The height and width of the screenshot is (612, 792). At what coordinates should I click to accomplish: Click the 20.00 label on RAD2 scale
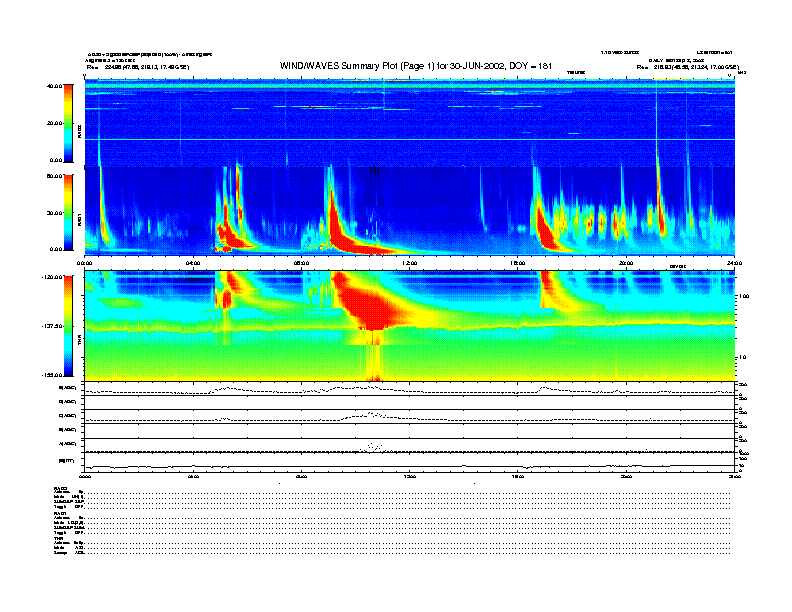(54, 123)
